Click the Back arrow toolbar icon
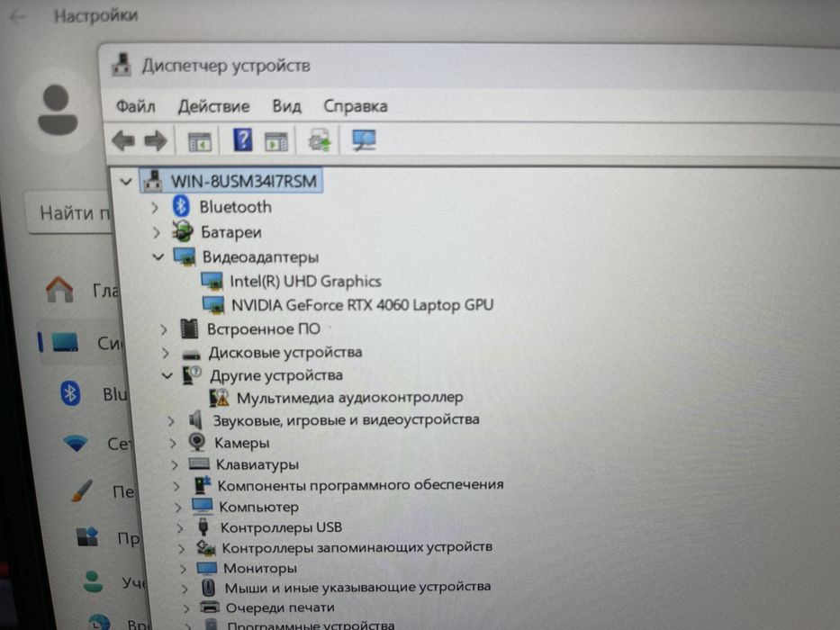This screenshot has width=840, height=630. click(x=123, y=141)
